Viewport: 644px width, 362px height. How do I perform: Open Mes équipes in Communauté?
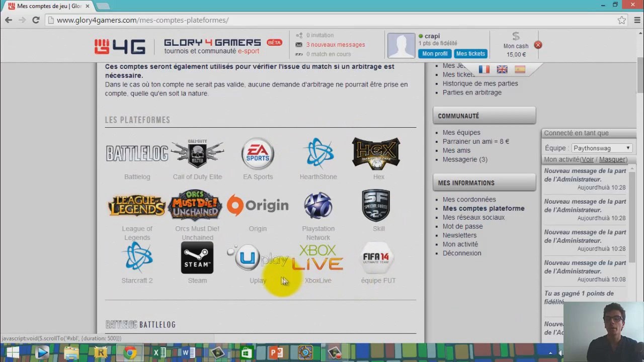coord(461,133)
